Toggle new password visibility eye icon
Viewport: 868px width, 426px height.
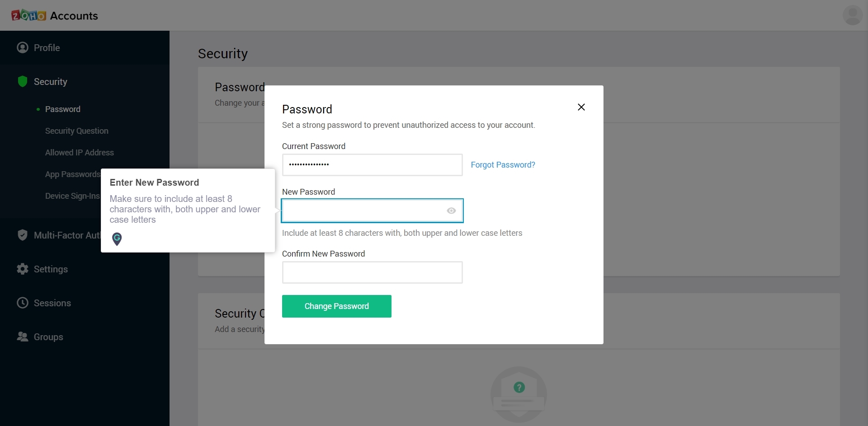[451, 211]
